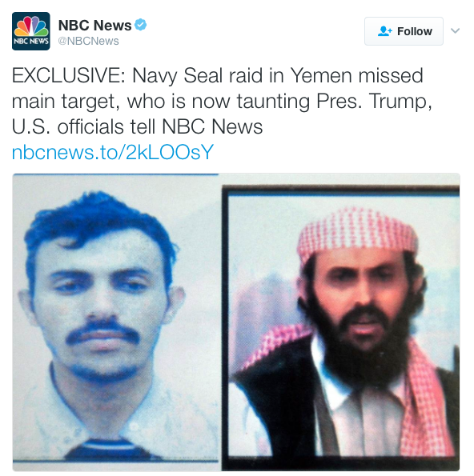Click the blue verified checkmark badge
Viewport: 474px width, 476px height.
point(140,25)
